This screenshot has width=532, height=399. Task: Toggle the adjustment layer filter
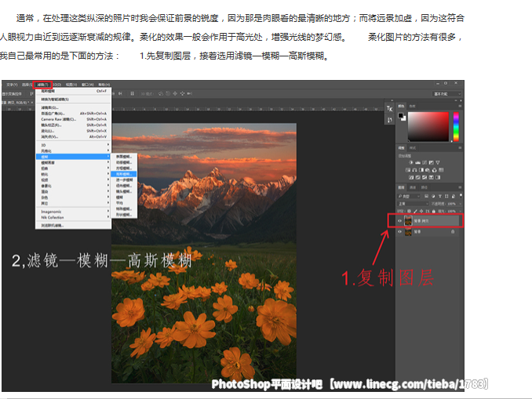[433, 196]
